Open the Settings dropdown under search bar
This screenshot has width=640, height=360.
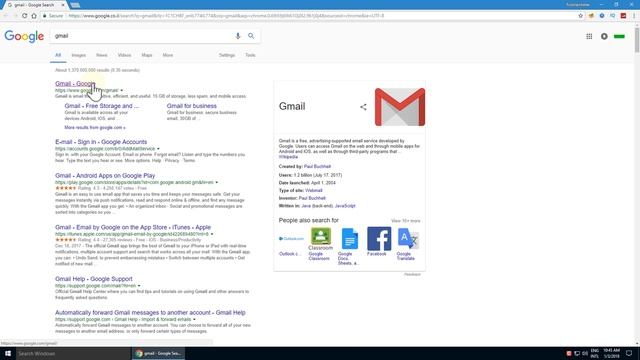[x=227, y=55]
